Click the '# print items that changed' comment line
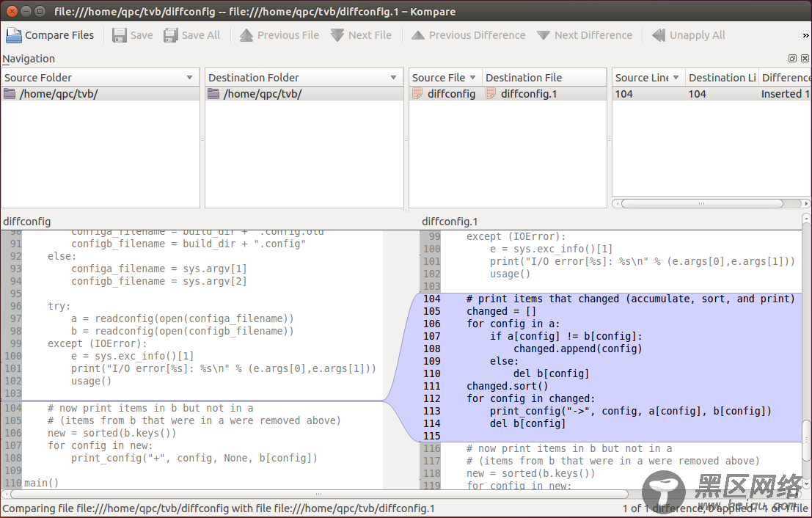 [630, 299]
